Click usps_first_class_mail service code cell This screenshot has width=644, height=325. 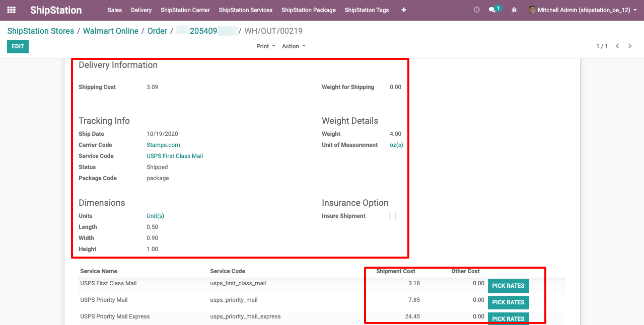pyautogui.click(x=238, y=283)
